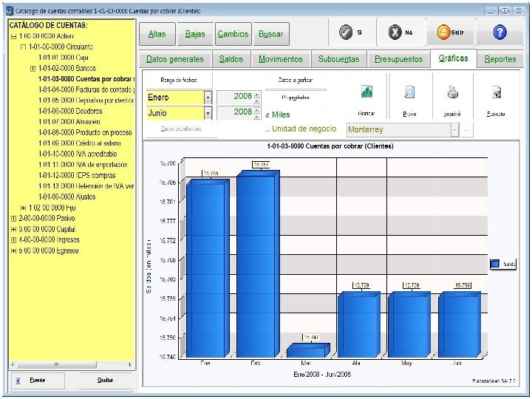Image resolution: width=532 pixels, height=399 pixels.
Task: Select 1-01-04-0000 Facturas de contado
Action: pyautogui.click(x=86, y=90)
